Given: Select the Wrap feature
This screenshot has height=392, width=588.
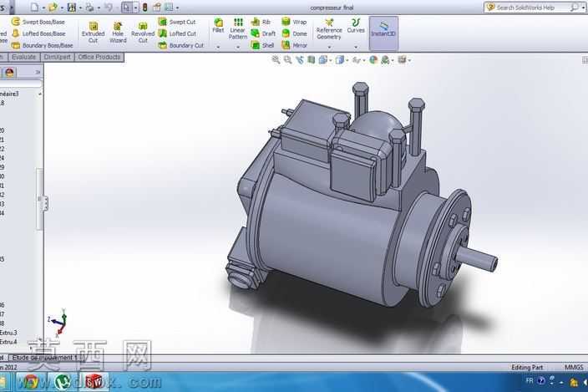Looking at the screenshot, I should click(294, 22).
